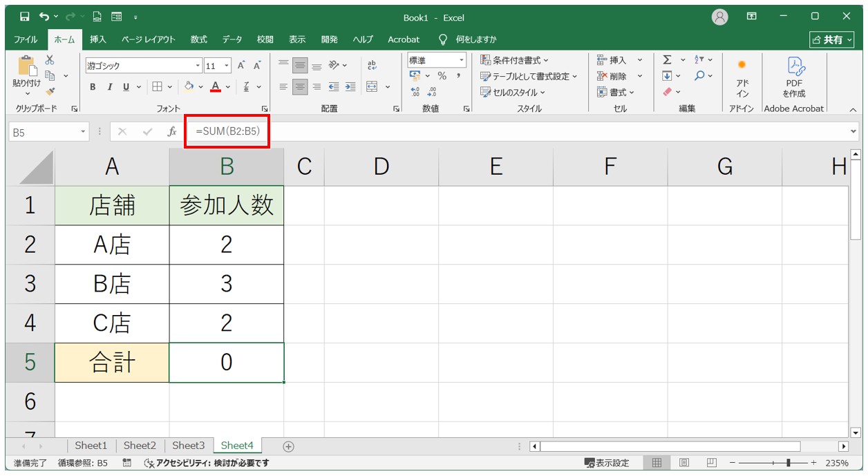868x476 pixels.
Task: Click the wrap text icon
Action: point(372,66)
